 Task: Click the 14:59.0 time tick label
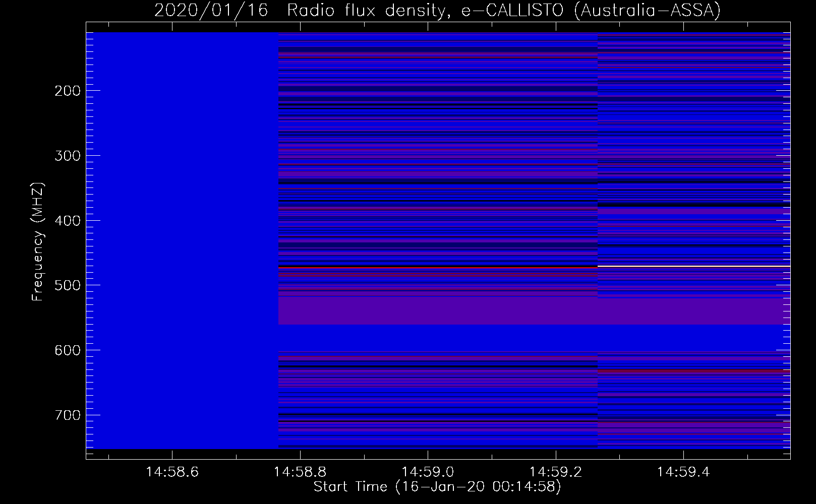click(x=428, y=472)
